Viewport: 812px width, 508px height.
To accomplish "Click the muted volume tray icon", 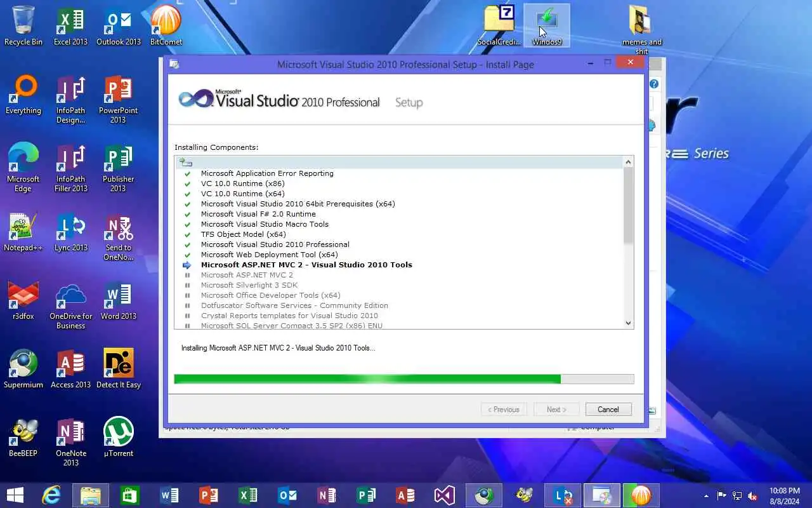I will click(752, 496).
